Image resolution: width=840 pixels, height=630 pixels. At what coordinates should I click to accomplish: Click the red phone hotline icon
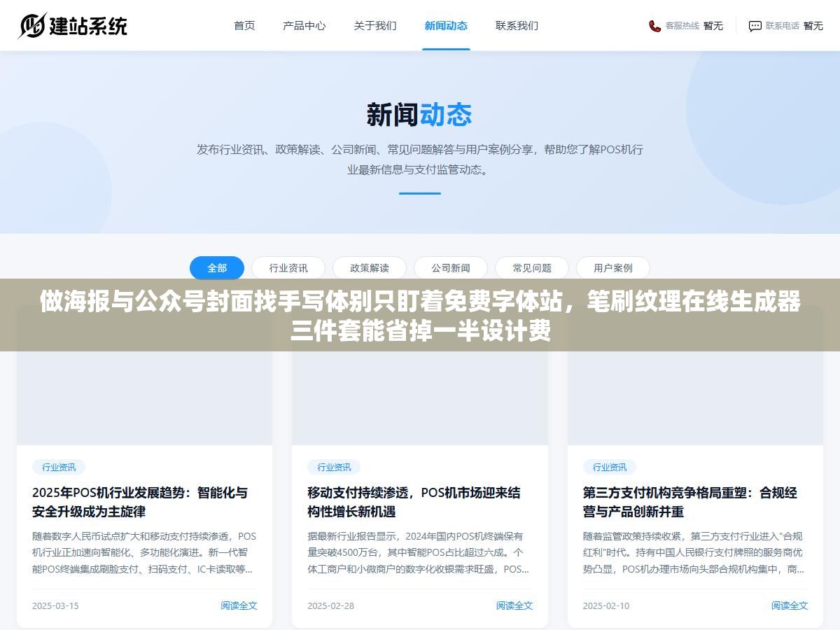[x=654, y=26]
